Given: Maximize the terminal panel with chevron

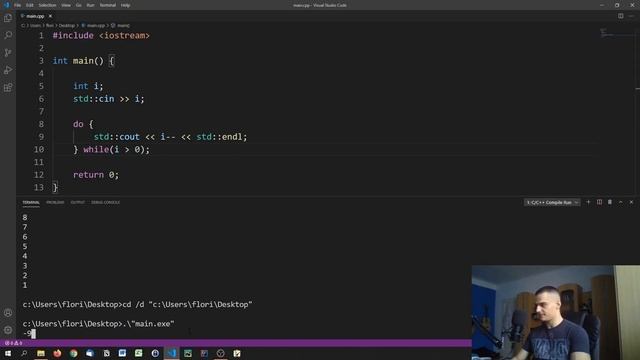Looking at the screenshot, I should click(620, 202).
